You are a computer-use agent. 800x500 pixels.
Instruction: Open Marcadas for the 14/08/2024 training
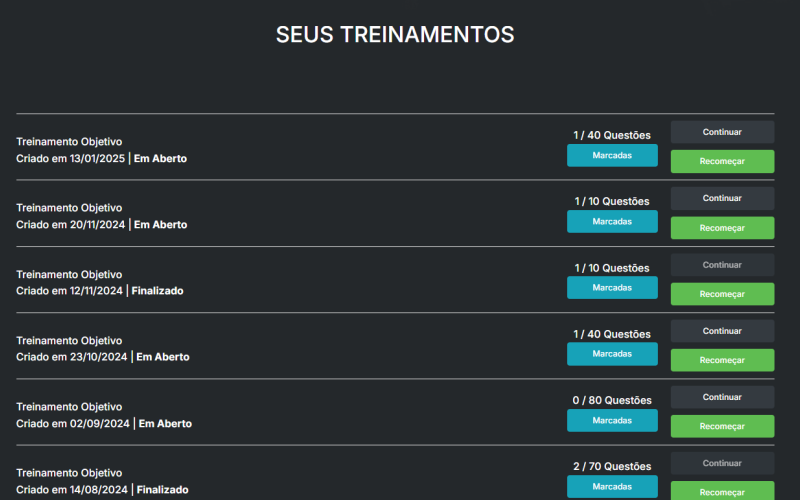click(x=612, y=486)
